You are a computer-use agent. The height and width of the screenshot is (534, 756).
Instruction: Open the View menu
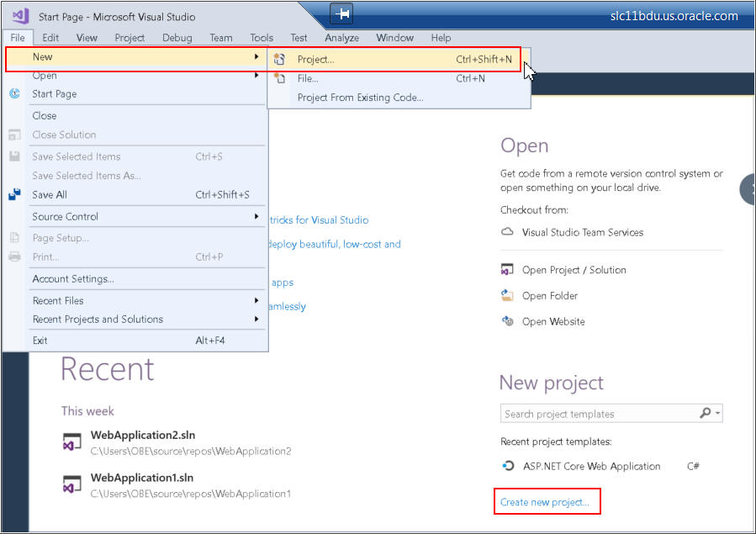point(87,38)
